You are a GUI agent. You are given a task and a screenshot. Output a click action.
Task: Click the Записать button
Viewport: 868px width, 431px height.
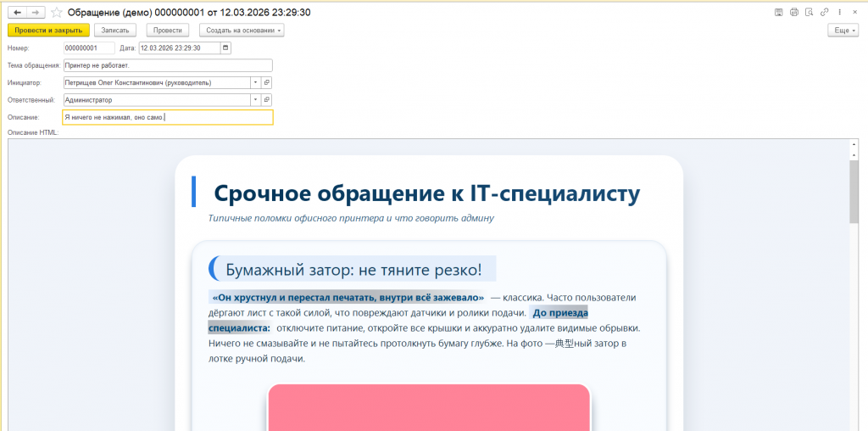point(115,31)
